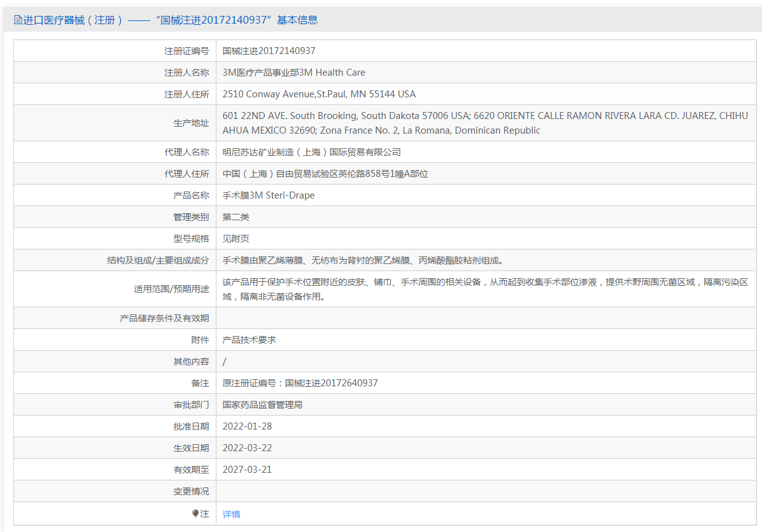This screenshot has width=762, height=532.
Task: Click the 变更情况 row label
Action: 191,491
